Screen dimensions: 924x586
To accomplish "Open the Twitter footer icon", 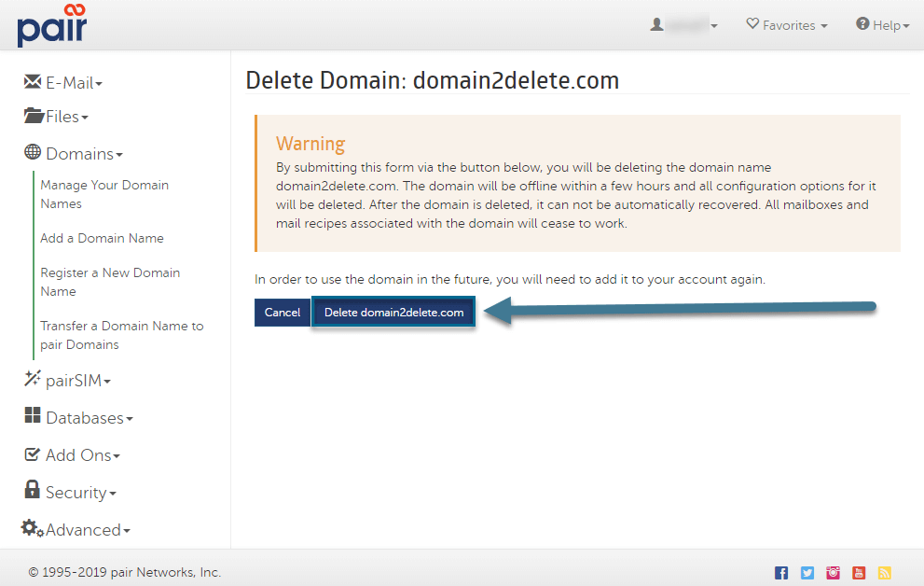I will (x=807, y=573).
